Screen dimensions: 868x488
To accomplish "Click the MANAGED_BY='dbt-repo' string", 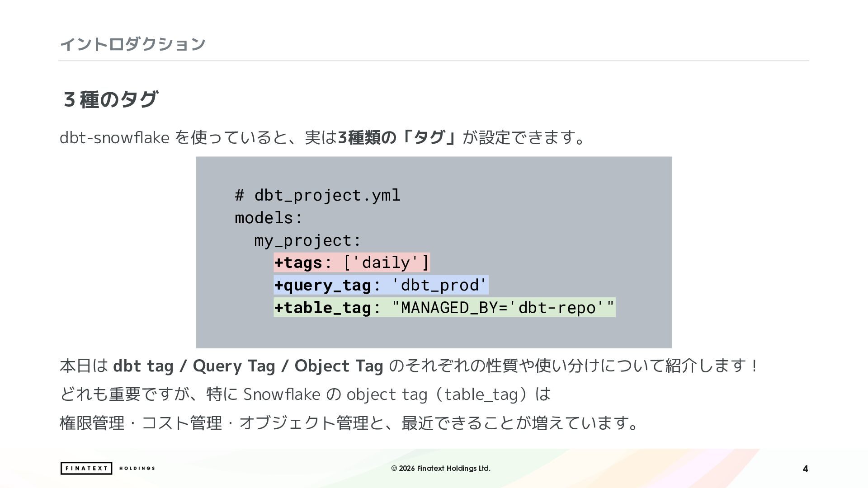I will pyautogui.click(x=503, y=308).
